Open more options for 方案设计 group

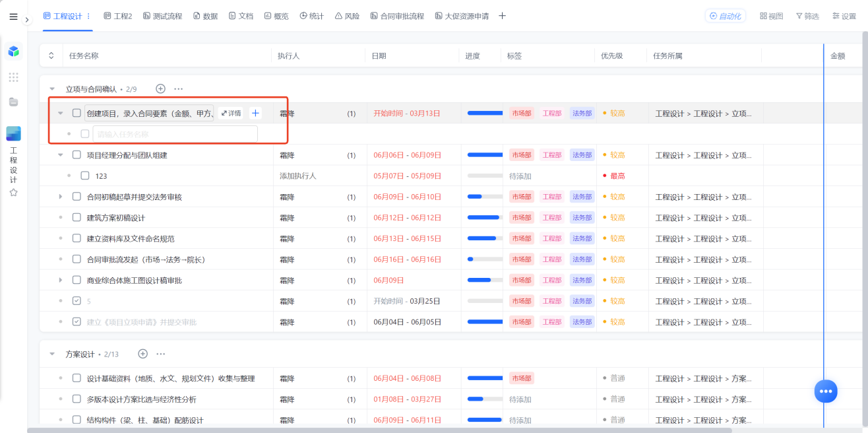pos(160,354)
